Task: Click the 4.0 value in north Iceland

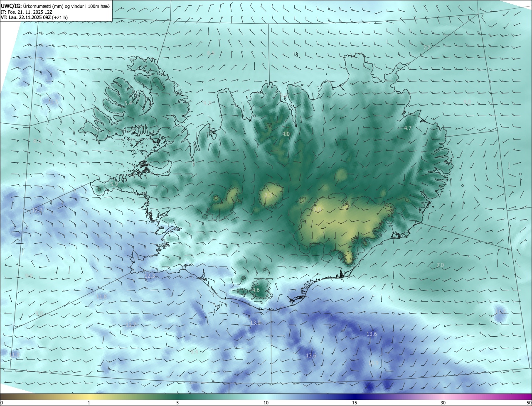Action: 286,134
